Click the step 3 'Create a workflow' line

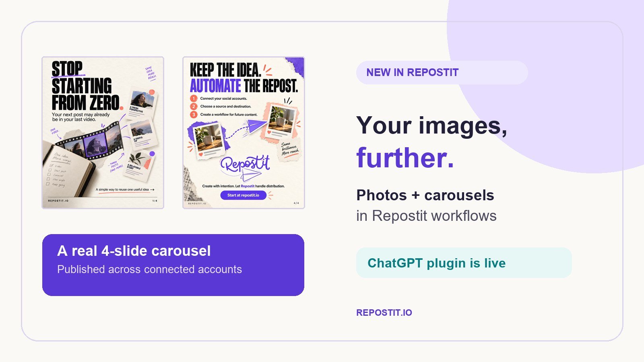click(x=224, y=115)
